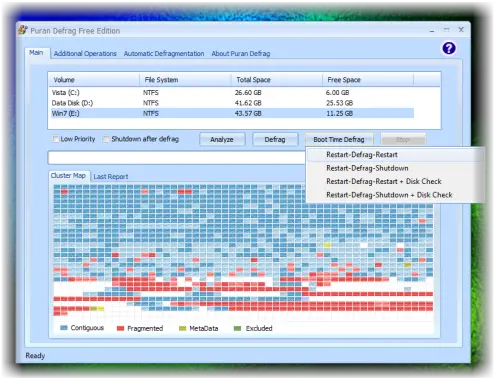
Task: Enable Shutdown after defrag checkbox
Action: (106, 139)
